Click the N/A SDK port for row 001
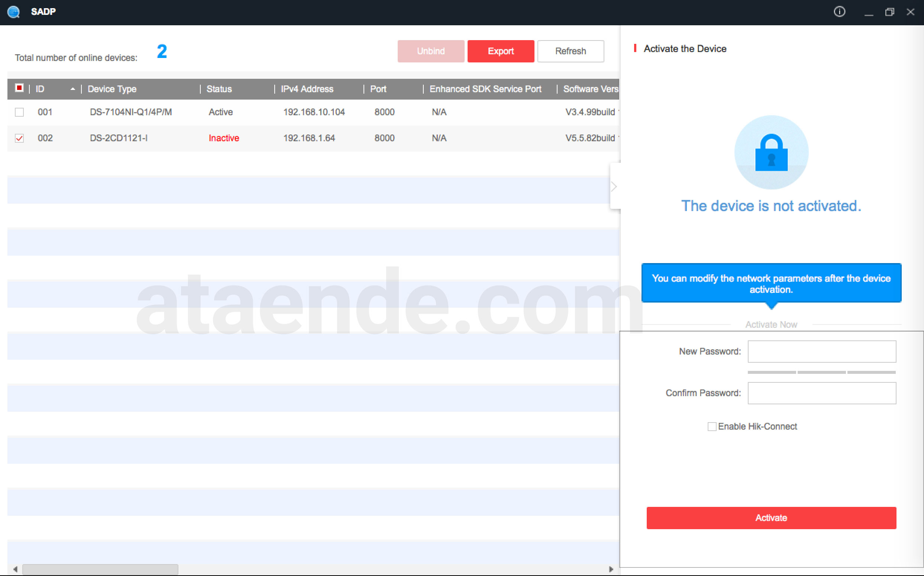 tap(439, 112)
